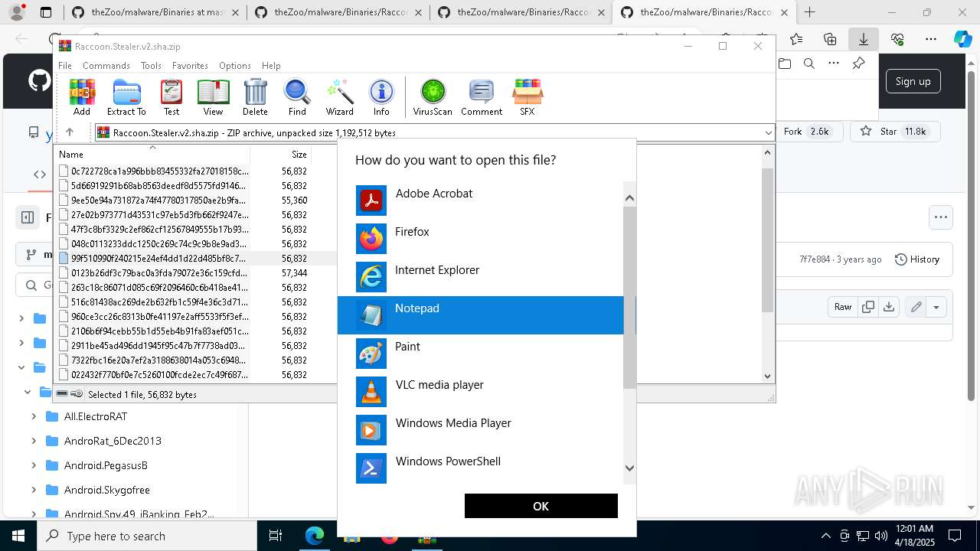Expand All.ElectroRAT folder
This screenshot has height=551, width=980.
[34, 416]
